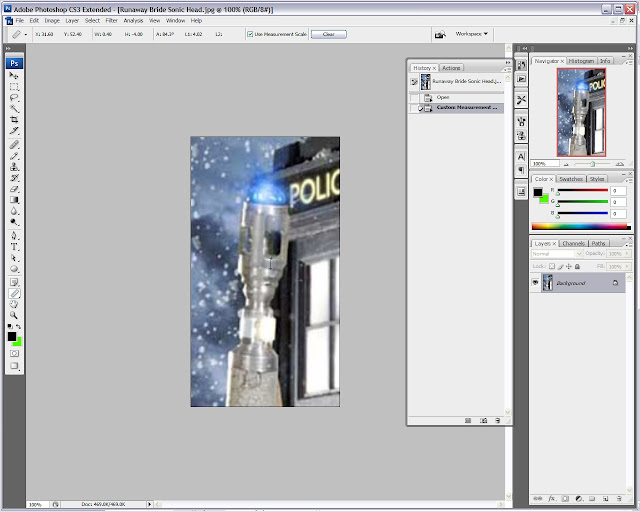Viewport: 640px width, 512px height.
Task: Select the Healing Brush tool
Action: click(14, 145)
